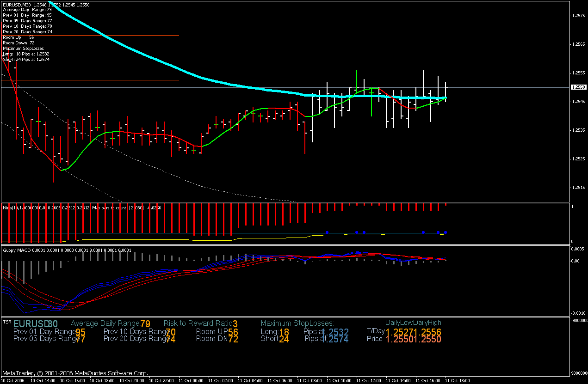The image size is (588, 384).
Task: Click the 1.2575 price scale label
Action: coord(578,16)
